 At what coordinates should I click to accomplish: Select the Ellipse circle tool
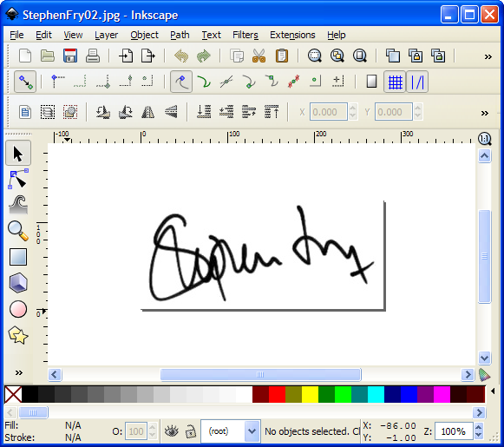pyautogui.click(x=18, y=309)
